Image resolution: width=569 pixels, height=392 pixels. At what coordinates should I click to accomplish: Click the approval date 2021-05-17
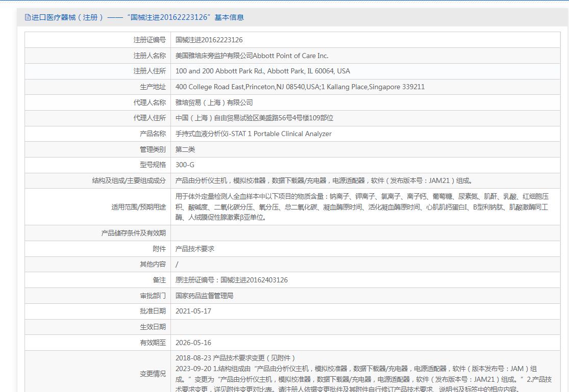193,311
